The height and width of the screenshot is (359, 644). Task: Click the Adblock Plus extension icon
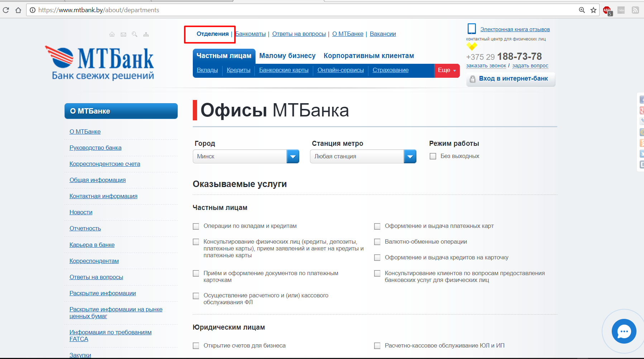click(607, 10)
